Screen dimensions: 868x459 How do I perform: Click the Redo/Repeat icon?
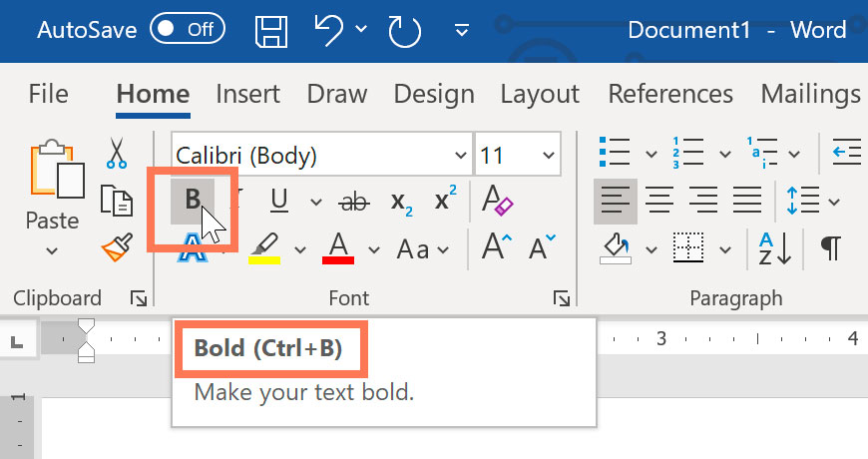(404, 31)
